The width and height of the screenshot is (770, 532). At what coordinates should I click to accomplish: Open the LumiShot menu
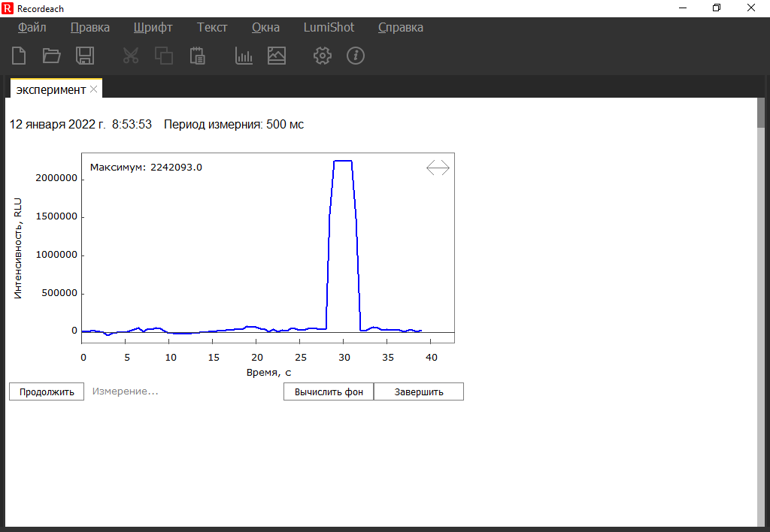[329, 28]
